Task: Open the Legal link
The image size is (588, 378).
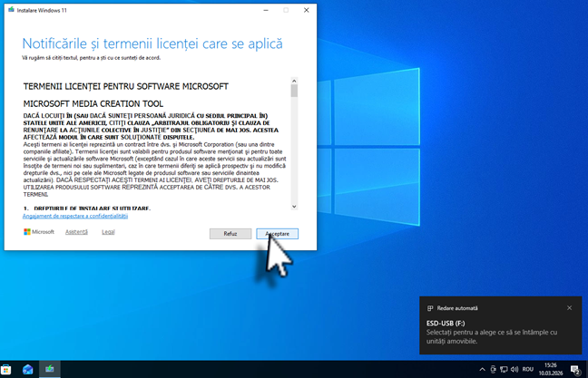Action: 108,232
